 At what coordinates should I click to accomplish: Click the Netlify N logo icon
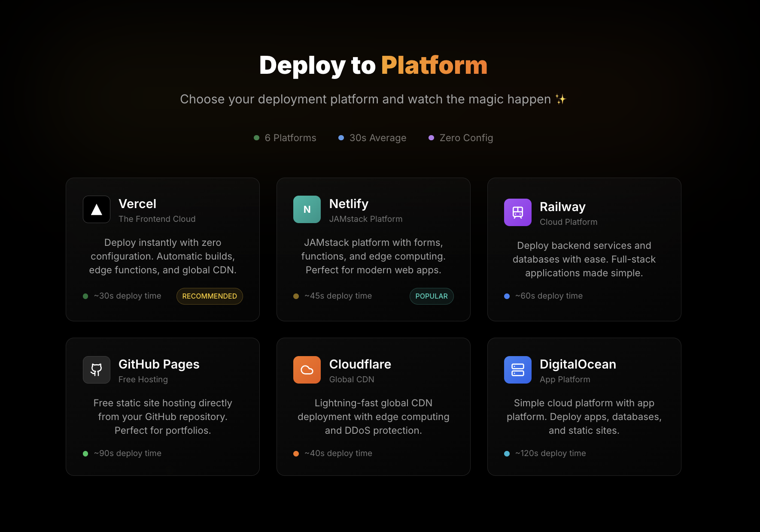pyautogui.click(x=307, y=209)
